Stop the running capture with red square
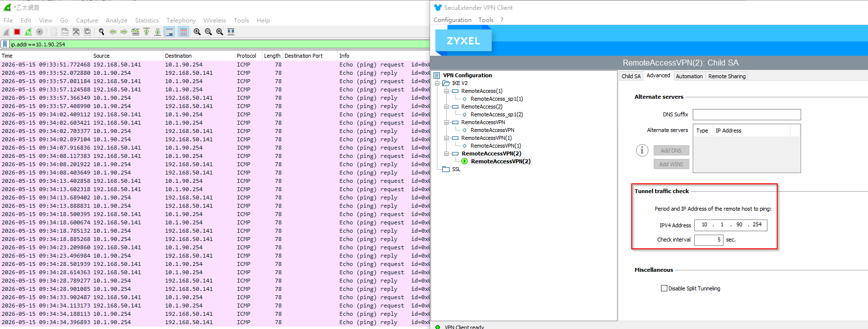This screenshot has width=868, height=329. click(x=17, y=32)
